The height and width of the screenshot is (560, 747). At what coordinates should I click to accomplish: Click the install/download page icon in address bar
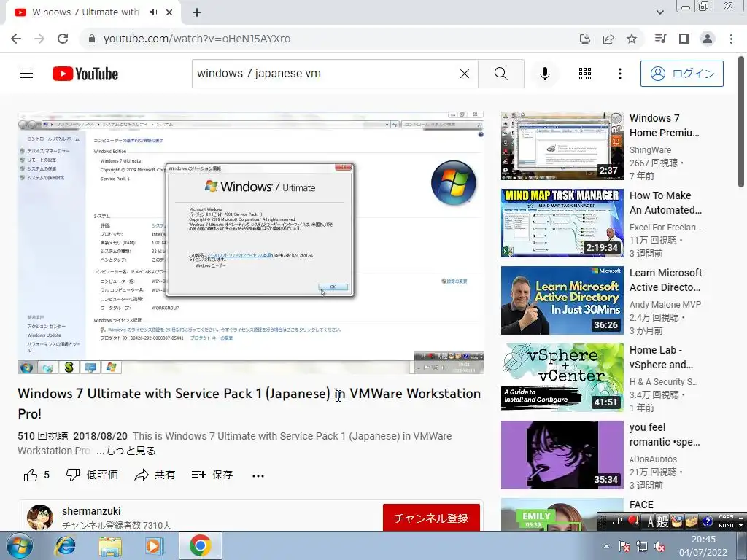click(x=585, y=39)
